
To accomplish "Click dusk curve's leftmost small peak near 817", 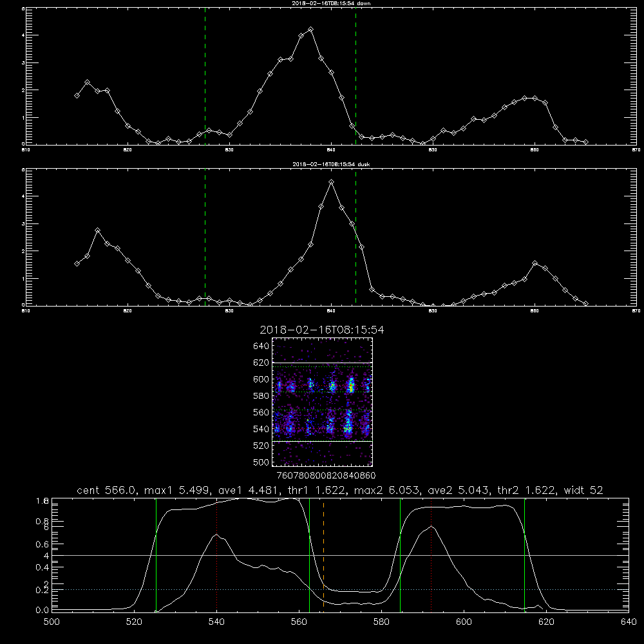I will pyautogui.click(x=97, y=231).
